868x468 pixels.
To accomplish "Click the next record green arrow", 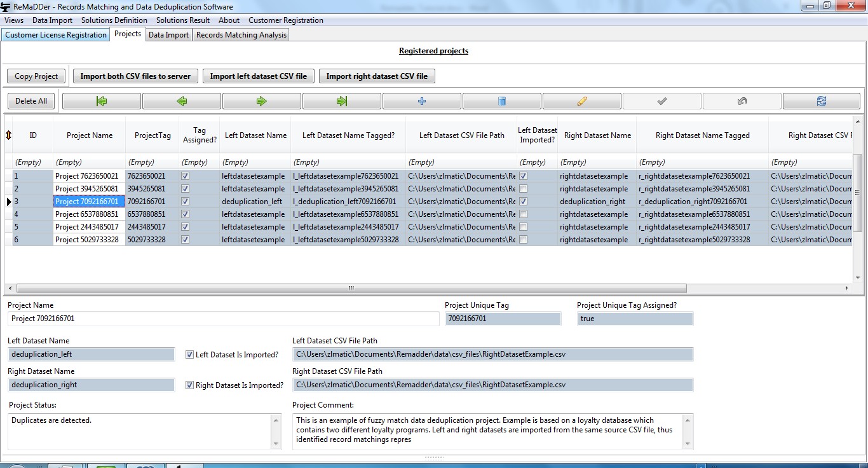I will [x=262, y=101].
